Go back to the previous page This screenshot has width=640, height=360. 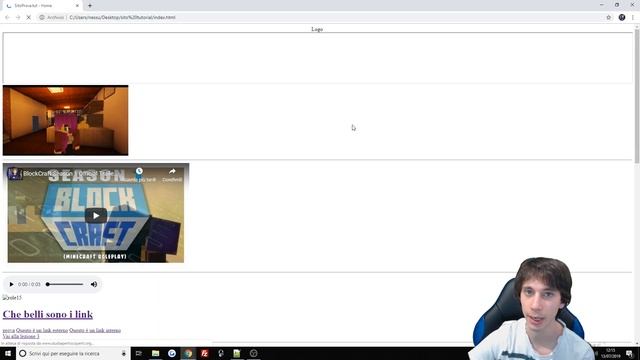pyautogui.click(x=7, y=18)
